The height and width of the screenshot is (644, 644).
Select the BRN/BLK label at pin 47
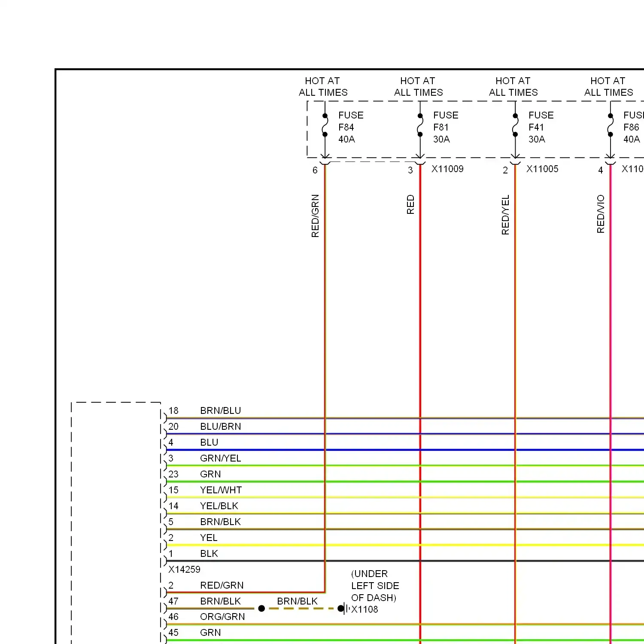pyautogui.click(x=221, y=601)
